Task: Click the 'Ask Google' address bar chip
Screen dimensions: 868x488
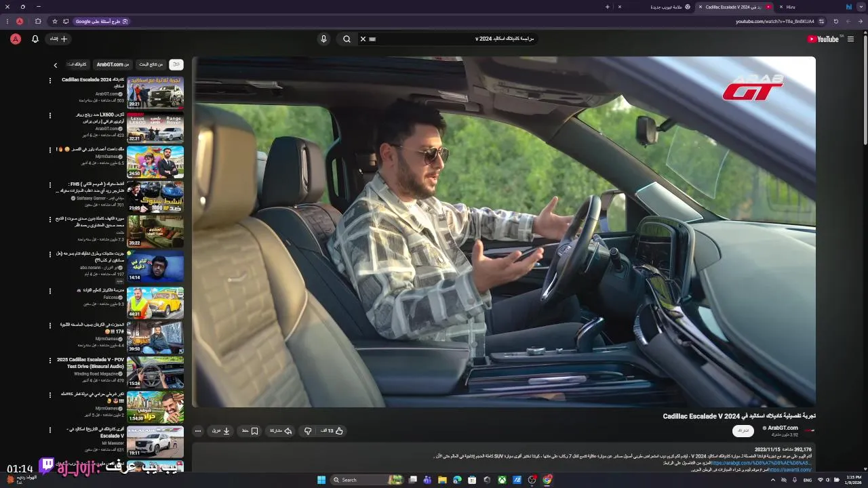Action: tap(102, 21)
